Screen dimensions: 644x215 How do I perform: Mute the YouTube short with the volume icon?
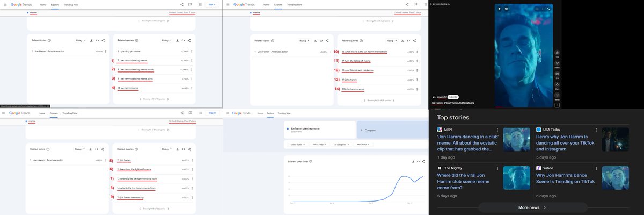pyautogui.click(x=506, y=9)
